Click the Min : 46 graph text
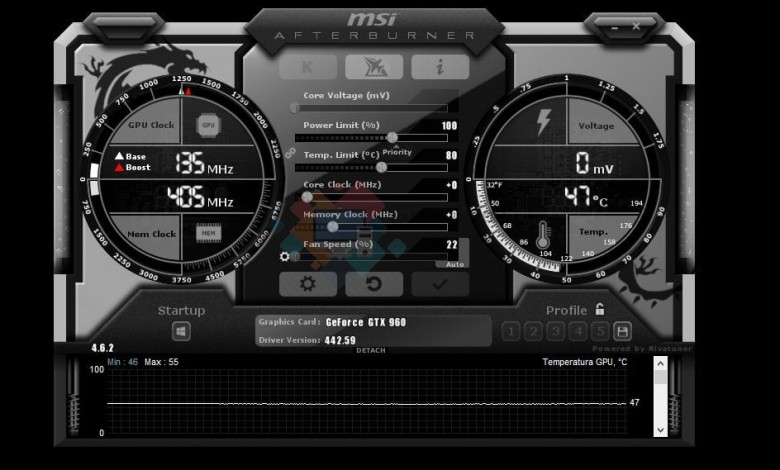The width and height of the screenshot is (780, 470). [122, 362]
